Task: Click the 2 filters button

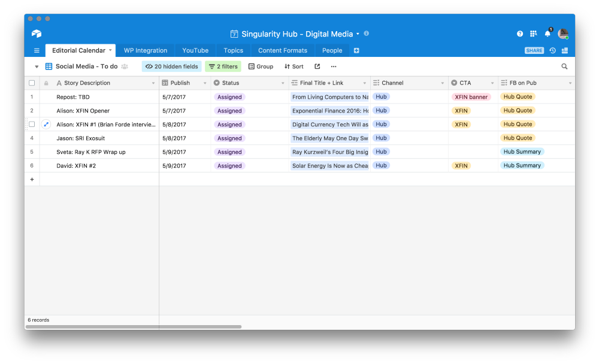Action: [223, 66]
